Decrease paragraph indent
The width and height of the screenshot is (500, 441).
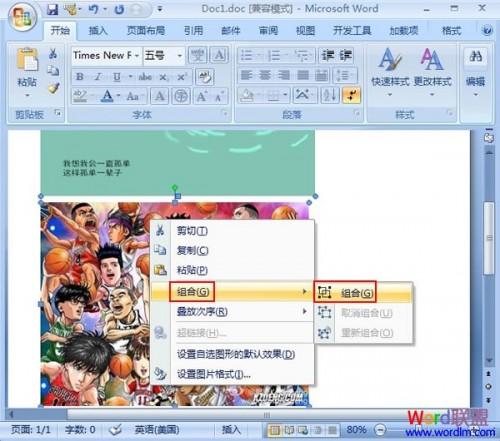tap(328, 55)
